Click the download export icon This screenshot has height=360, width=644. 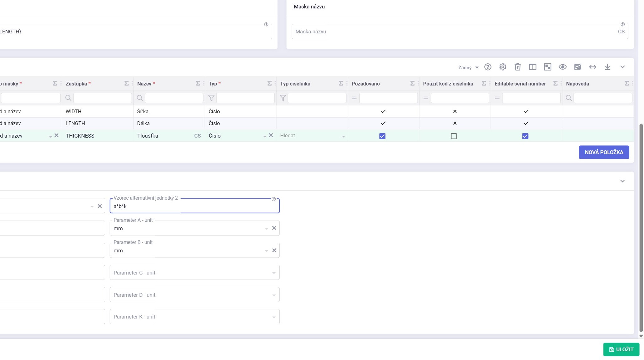tap(608, 67)
